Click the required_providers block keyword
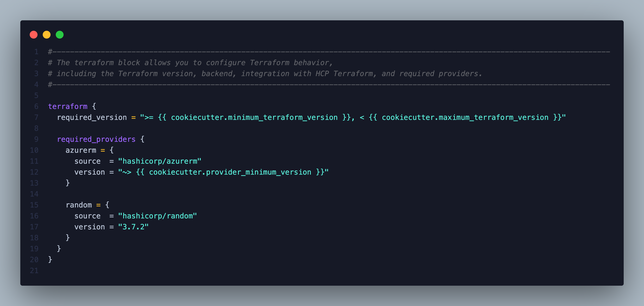The image size is (644, 306). 96,139
